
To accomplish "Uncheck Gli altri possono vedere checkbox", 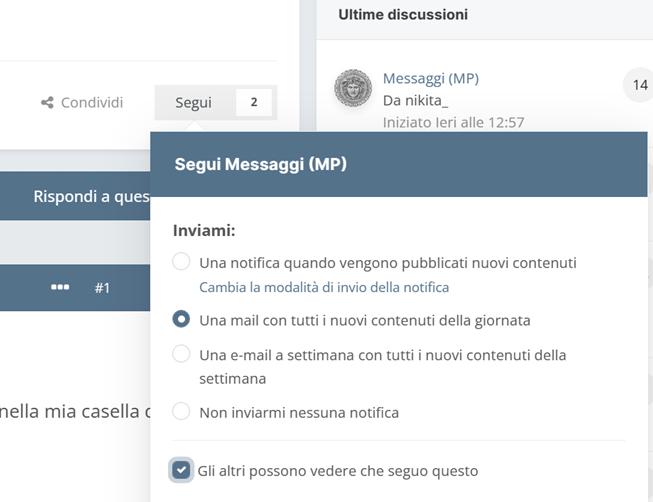I will [x=181, y=470].
